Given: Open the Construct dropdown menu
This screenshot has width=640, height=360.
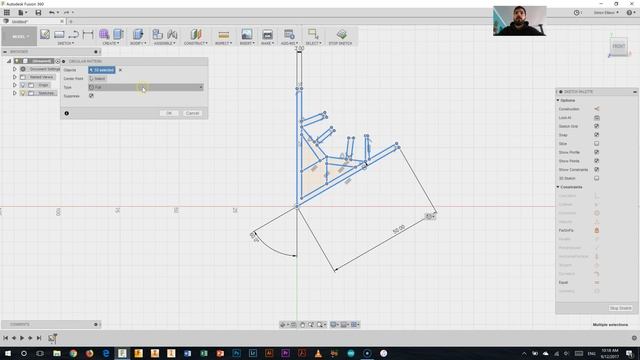Looking at the screenshot, I should (196, 43).
